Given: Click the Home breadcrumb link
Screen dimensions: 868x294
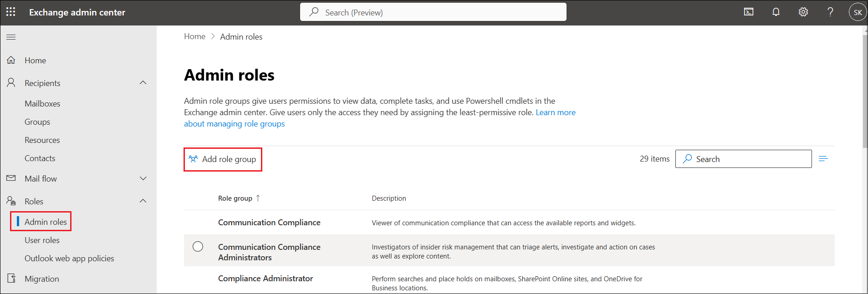Looking at the screenshot, I should tap(194, 36).
